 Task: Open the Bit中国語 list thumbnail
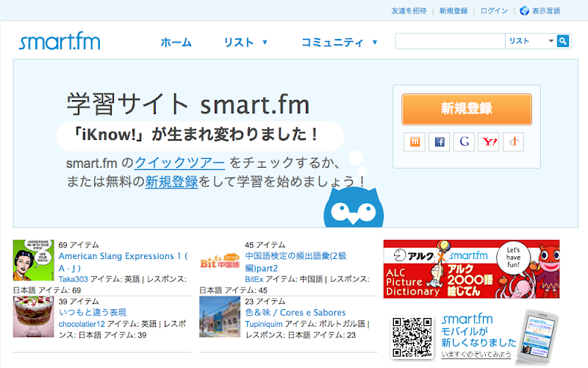pos(220,261)
